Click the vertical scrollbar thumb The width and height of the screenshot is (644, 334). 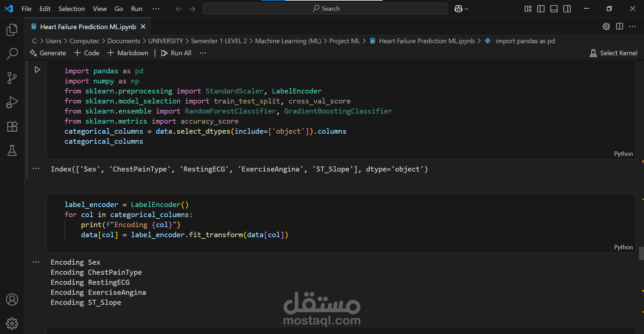[x=641, y=253]
